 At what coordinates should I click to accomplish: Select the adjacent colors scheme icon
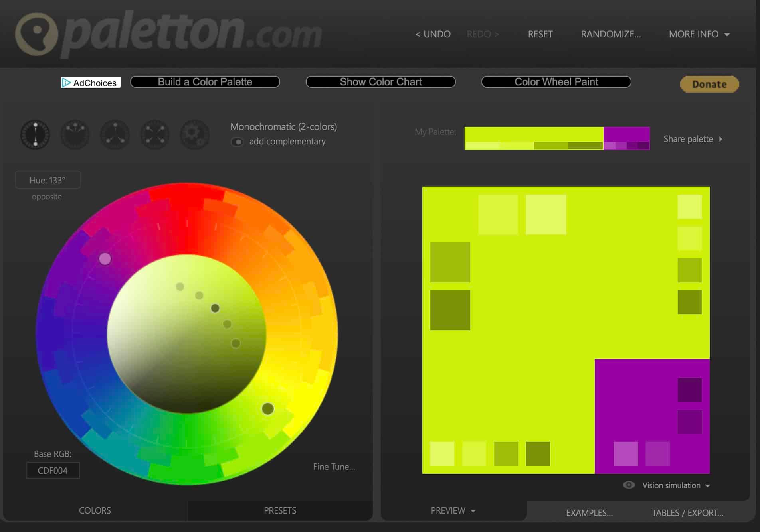tap(75, 135)
